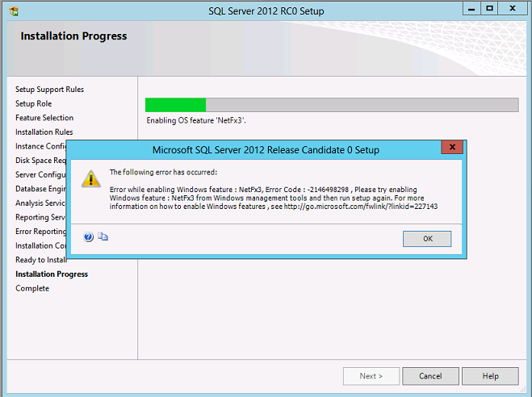Select Error Reporting step
The image size is (532, 397).
coord(40,232)
